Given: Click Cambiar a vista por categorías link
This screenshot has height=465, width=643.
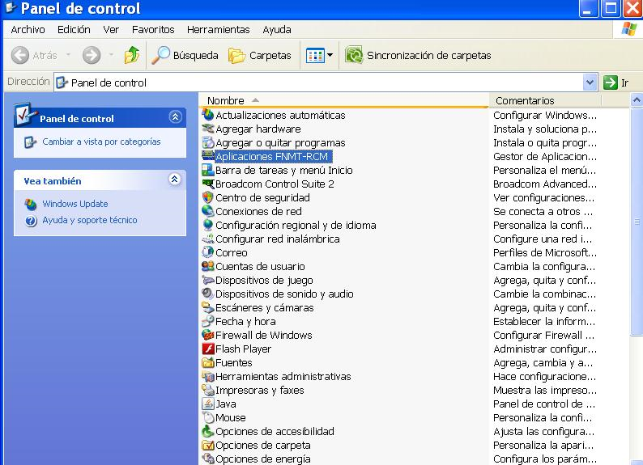Looking at the screenshot, I should click(x=101, y=142).
